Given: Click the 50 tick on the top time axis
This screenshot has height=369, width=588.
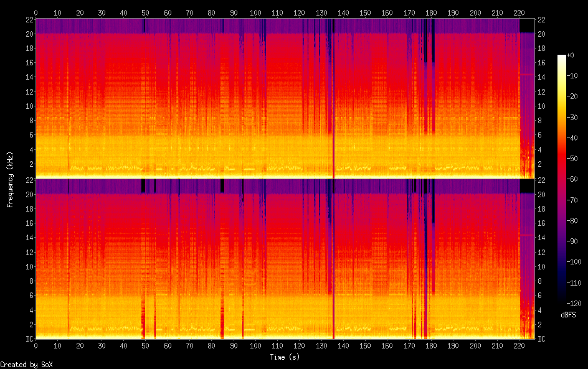Looking at the screenshot, I should click(x=146, y=12).
